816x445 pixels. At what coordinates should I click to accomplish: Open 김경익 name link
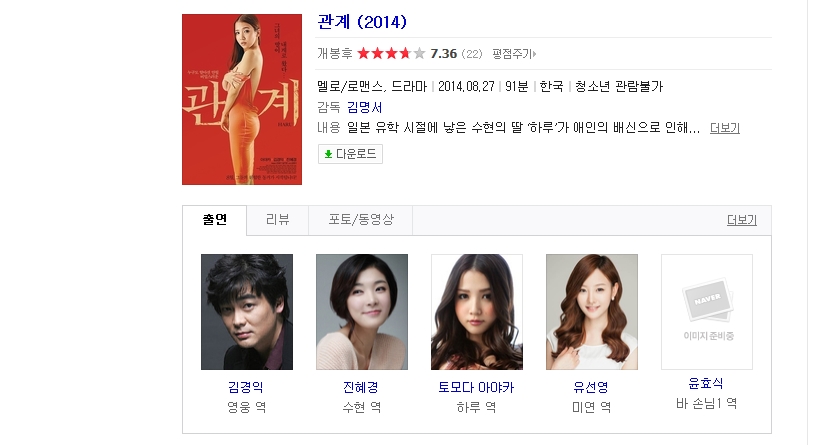coord(246,387)
